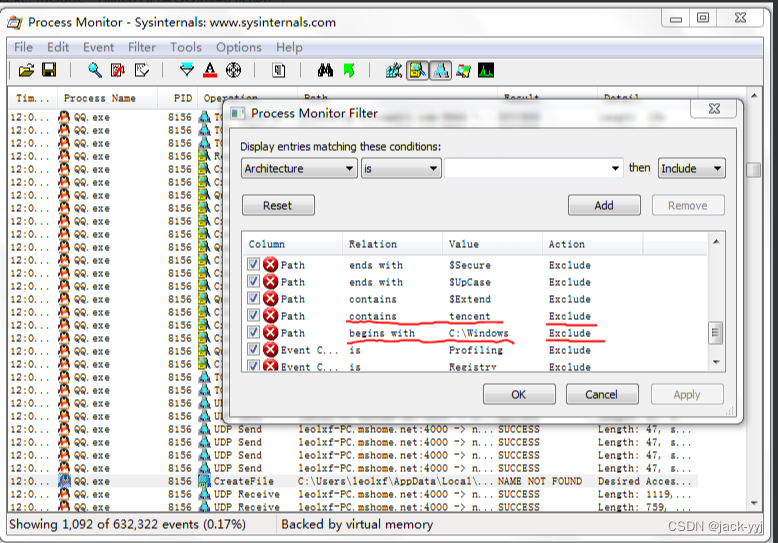The height and width of the screenshot is (543, 778).
Task: Click the Save floppy disk toolbar icon
Action: pyautogui.click(x=49, y=70)
